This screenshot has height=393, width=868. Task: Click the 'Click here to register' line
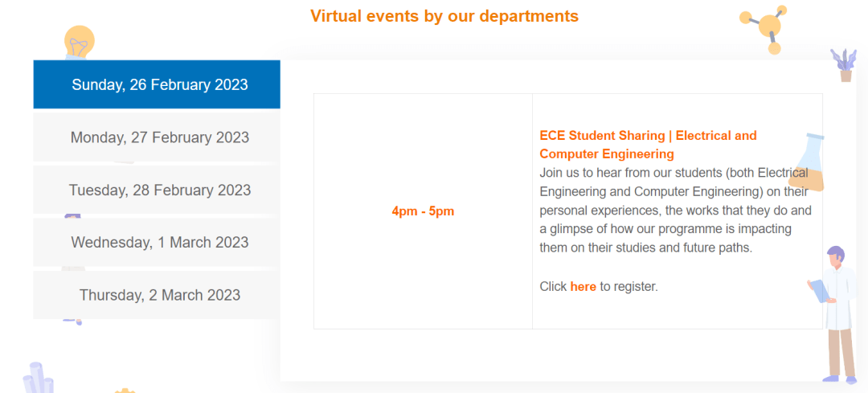(599, 287)
